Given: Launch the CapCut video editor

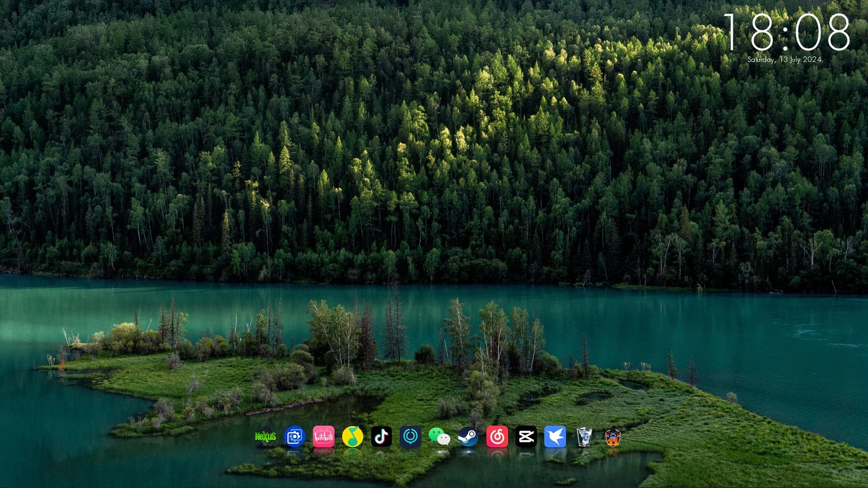Looking at the screenshot, I should tap(526, 436).
